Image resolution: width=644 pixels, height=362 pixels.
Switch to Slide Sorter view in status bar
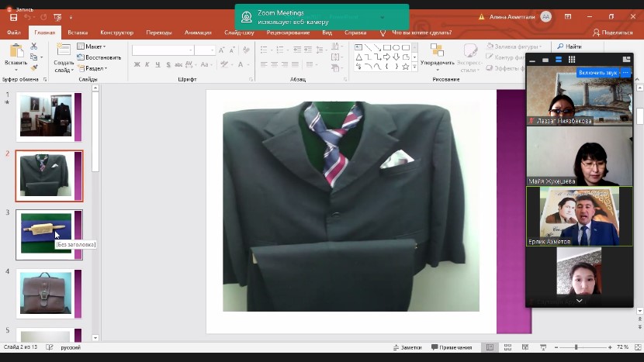tap(508, 347)
